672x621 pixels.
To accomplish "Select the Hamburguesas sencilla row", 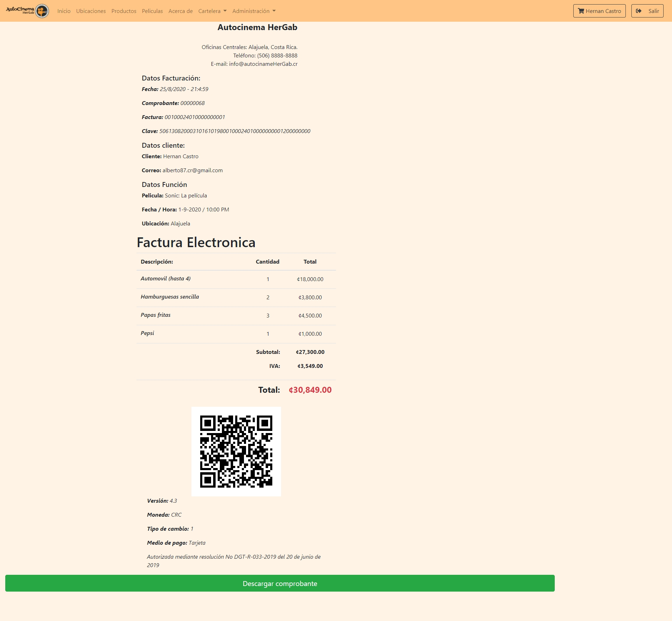I will coord(236,297).
